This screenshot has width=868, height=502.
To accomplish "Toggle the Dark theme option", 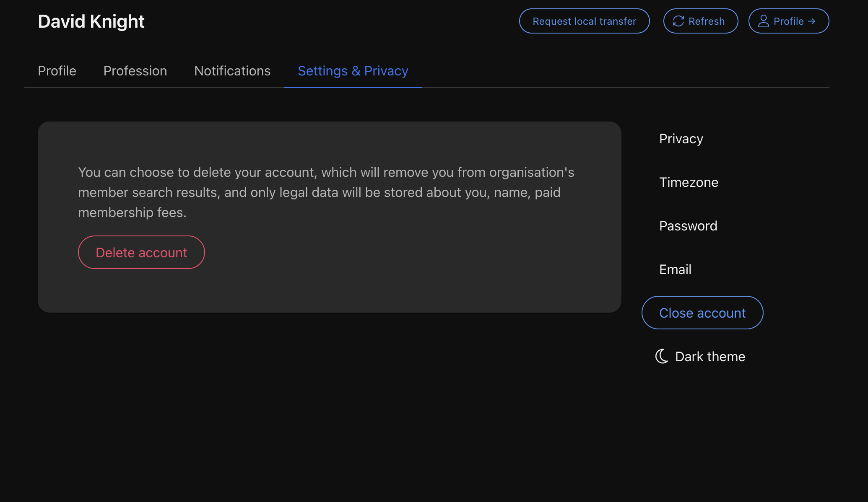I will pyautogui.click(x=709, y=357).
